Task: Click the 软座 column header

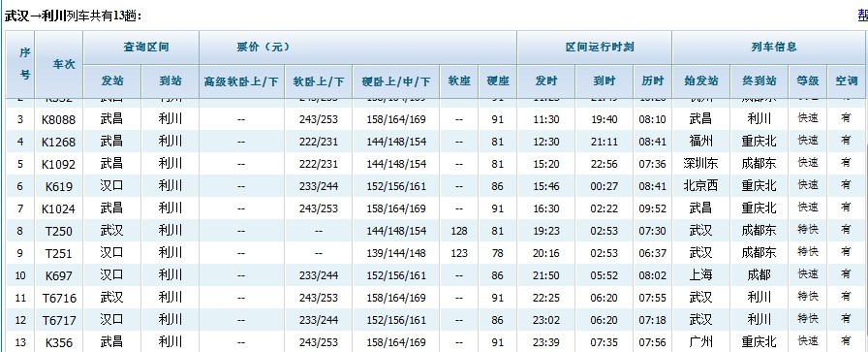Action: coord(459,80)
